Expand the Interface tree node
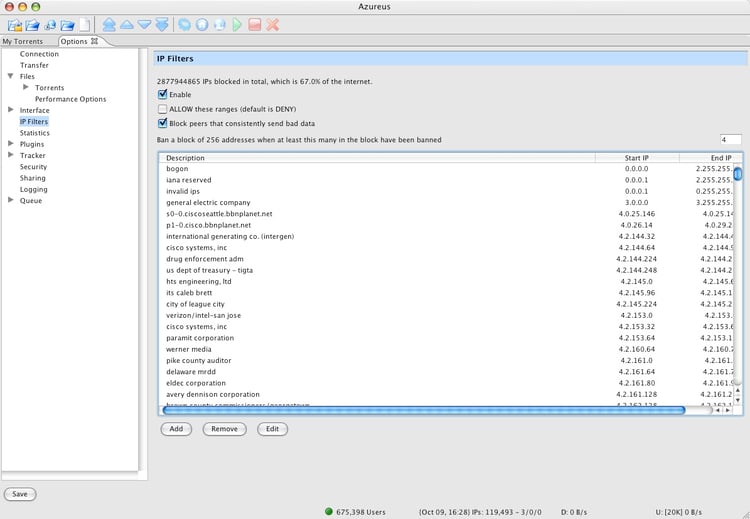The height and width of the screenshot is (519, 750). 11,110
